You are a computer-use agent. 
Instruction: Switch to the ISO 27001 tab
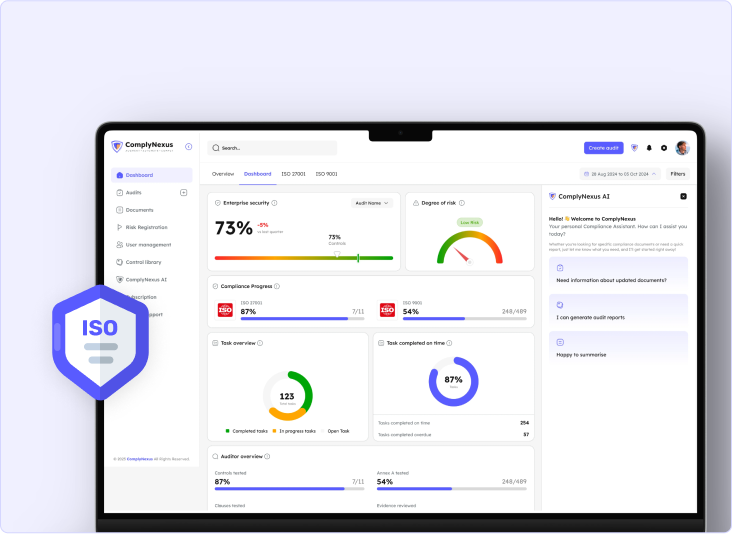[x=293, y=174]
